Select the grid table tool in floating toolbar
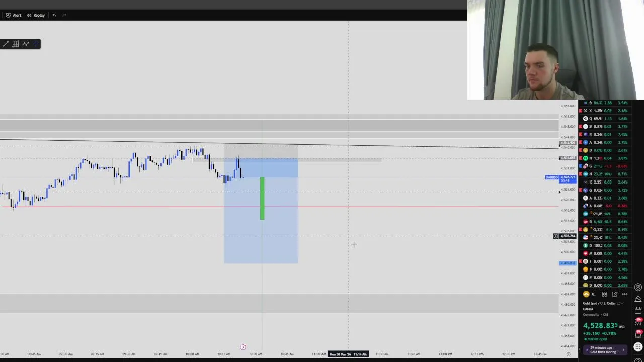The width and height of the screenshot is (644, 362). pos(16,44)
